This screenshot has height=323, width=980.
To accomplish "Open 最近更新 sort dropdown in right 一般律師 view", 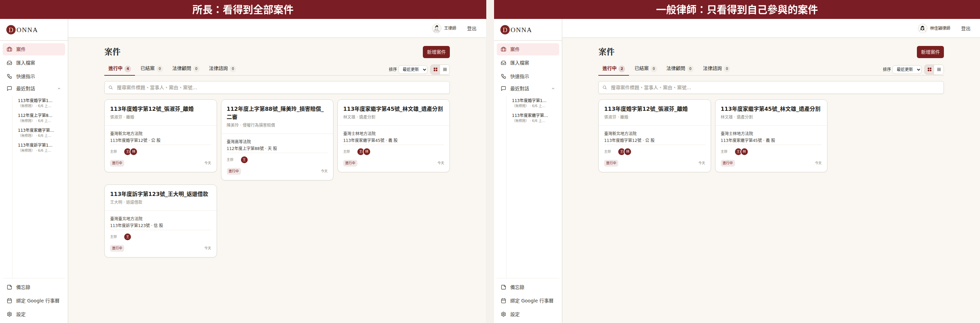I will tap(907, 69).
